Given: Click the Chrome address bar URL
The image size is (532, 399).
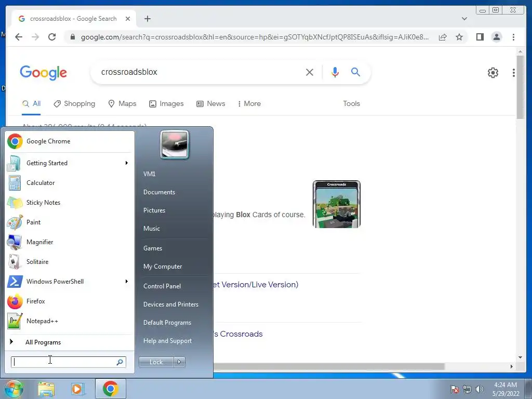Looking at the screenshot, I should [255, 37].
